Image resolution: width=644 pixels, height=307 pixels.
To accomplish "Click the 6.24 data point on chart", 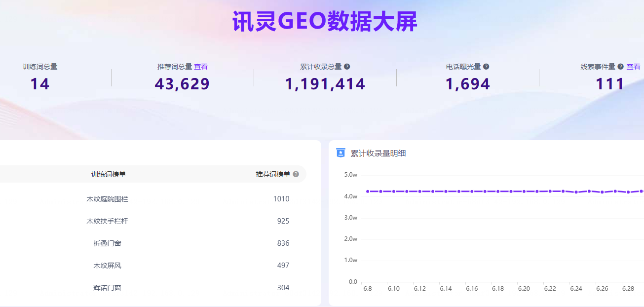I will point(576,192).
